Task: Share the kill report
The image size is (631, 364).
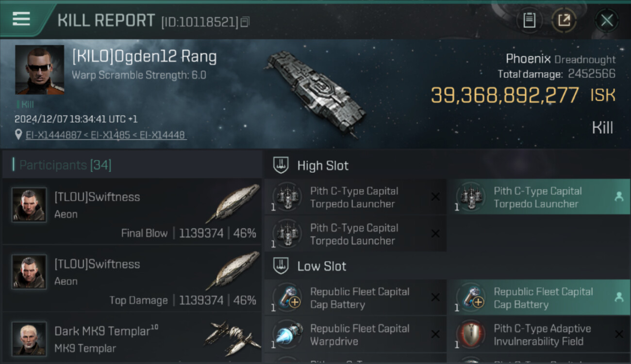Action: tap(564, 20)
